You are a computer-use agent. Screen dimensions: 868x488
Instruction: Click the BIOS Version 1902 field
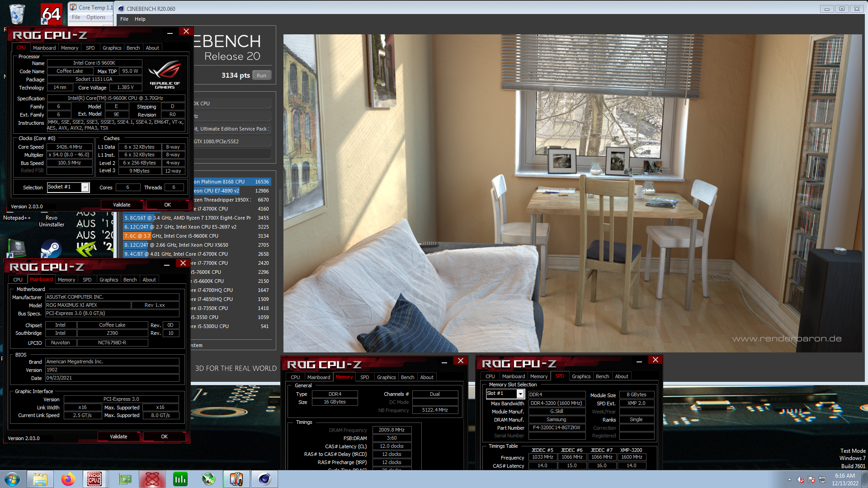coord(112,370)
